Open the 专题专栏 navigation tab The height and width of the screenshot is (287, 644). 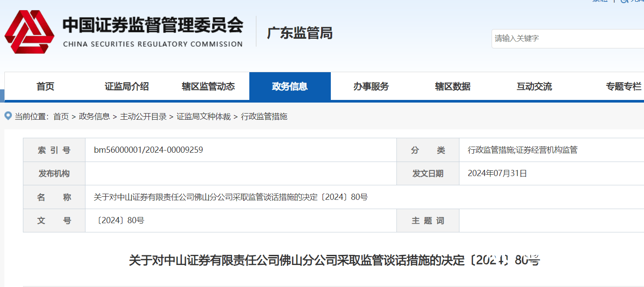point(623,86)
